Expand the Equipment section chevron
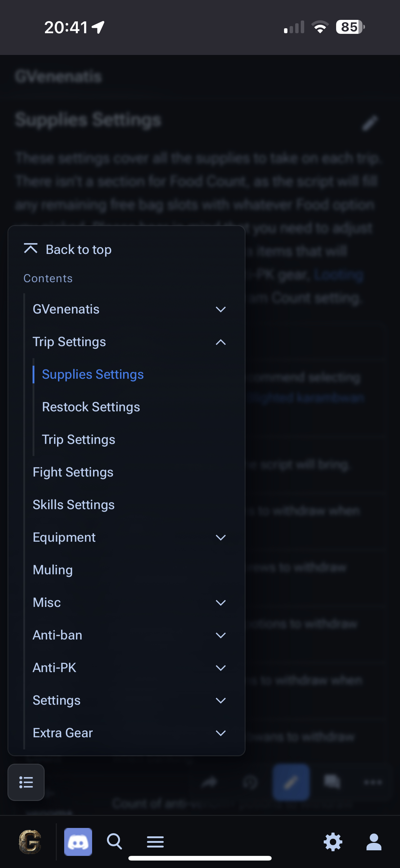The height and width of the screenshot is (868, 400). [220, 537]
